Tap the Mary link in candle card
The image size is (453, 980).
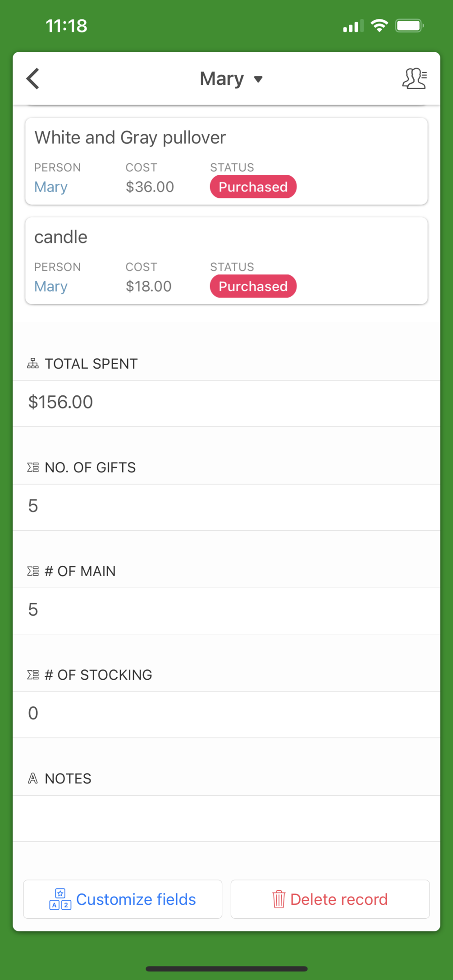coord(51,286)
